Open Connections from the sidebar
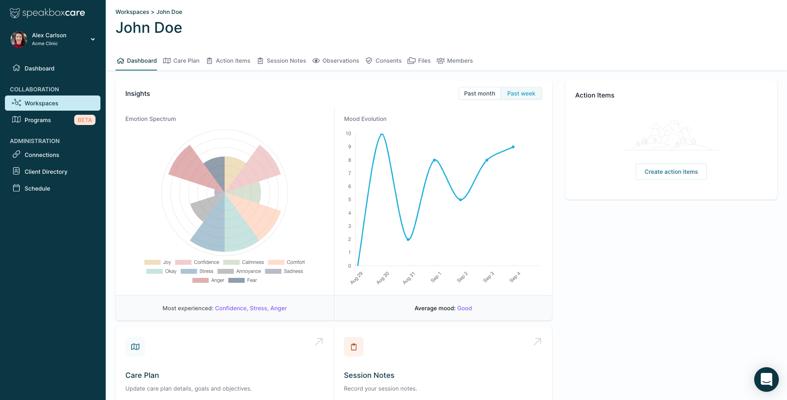The height and width of the screenshot is (400, 787). pyautogui.click(x=41, y=155)
